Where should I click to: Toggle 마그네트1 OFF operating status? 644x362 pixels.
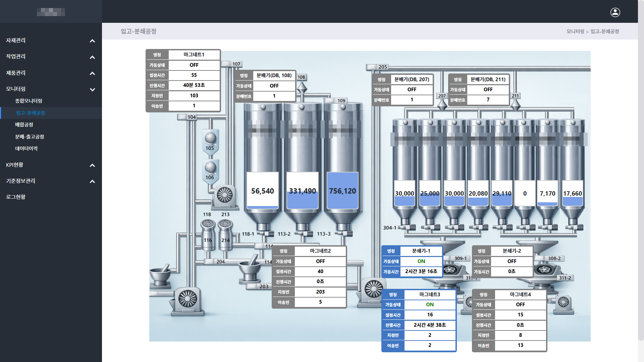click(x=194, y=65)
